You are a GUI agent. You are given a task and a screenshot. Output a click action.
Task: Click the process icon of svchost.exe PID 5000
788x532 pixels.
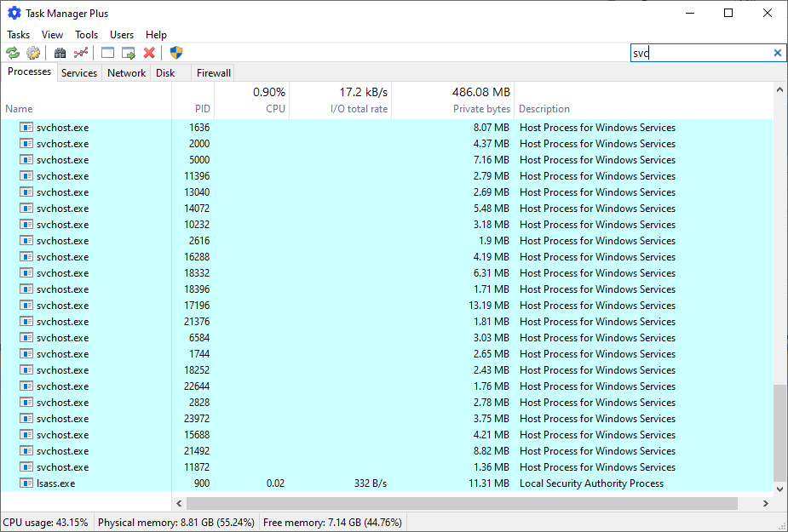pyautogui.click(x=26, y=159)
